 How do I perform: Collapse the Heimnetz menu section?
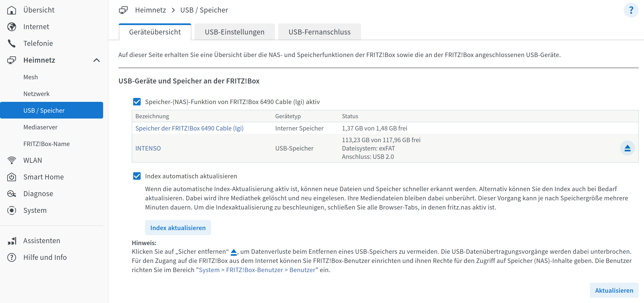pyautogui.click(x=97, y=60)
